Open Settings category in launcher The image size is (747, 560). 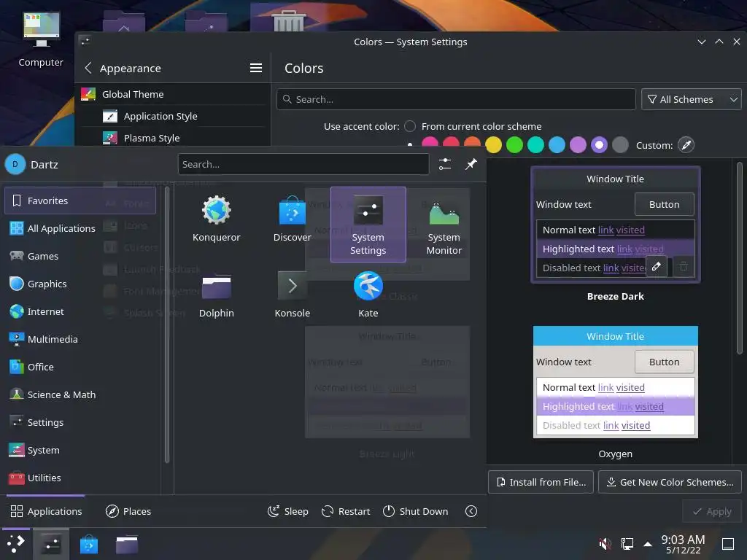tap(80, 422)
